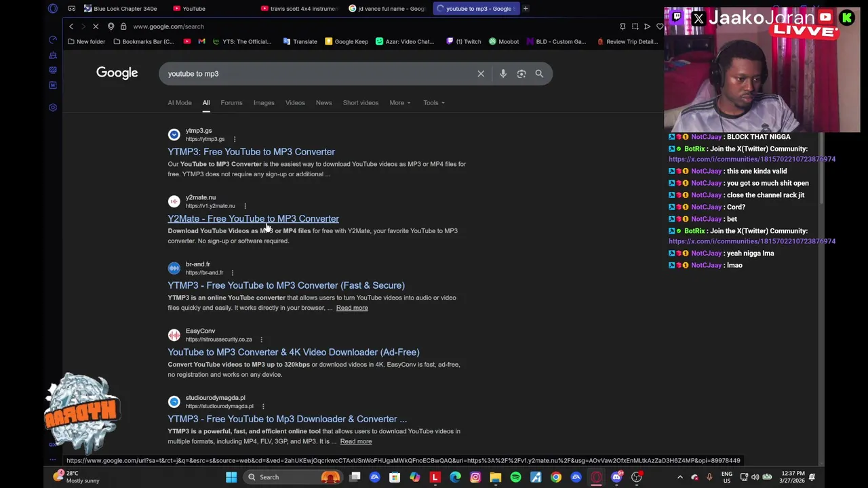Screen dimensions: 868x488
Task: Select the Forums search tab
Action: coord(231,102)
